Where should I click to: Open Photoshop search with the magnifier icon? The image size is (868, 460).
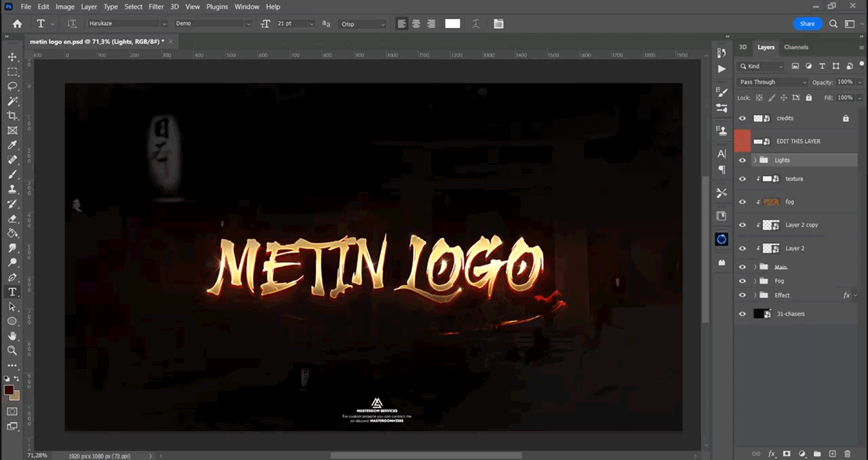[833, 23]
